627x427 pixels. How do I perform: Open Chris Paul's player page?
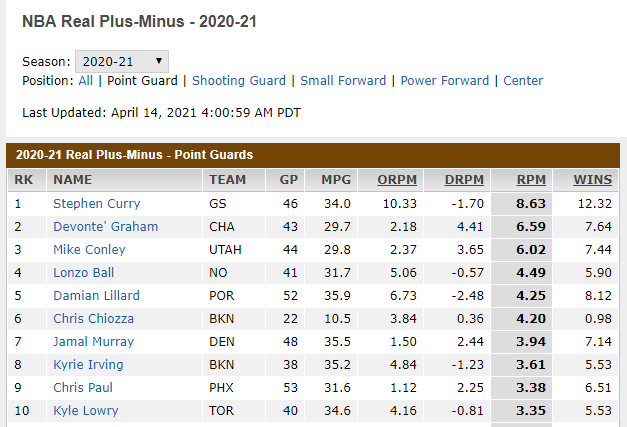click(x=82, y=388)
